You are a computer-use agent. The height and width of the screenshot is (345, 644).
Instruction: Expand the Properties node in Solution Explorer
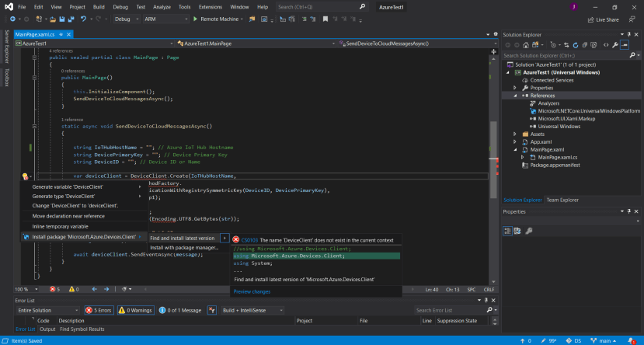pyautogui.click(x=515, y=88)
